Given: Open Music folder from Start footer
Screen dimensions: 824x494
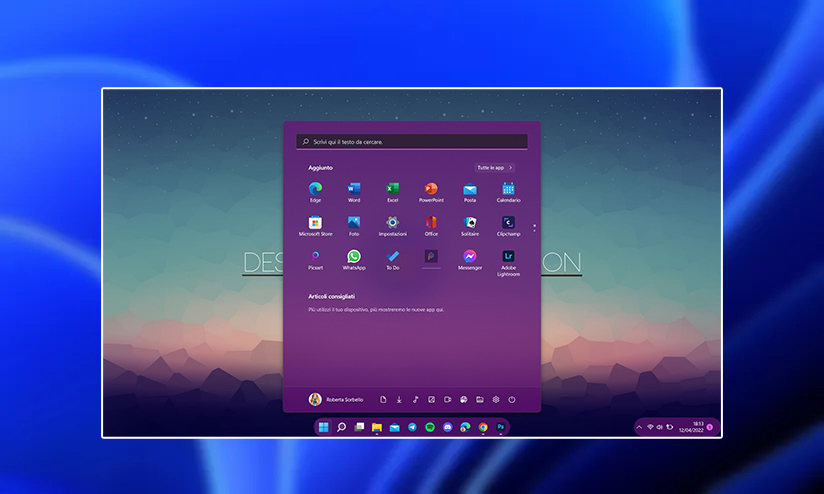Looking at the screenshot, I should [415, 399].
